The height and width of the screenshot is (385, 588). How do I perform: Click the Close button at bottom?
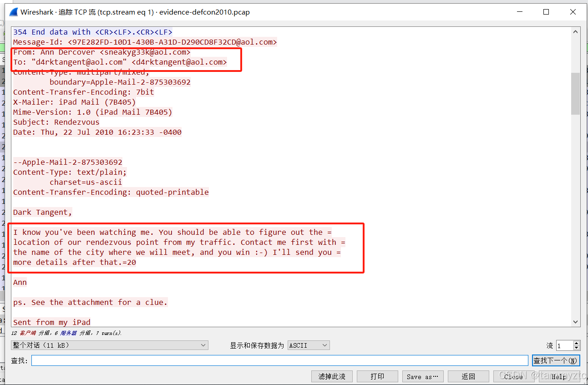513,376
